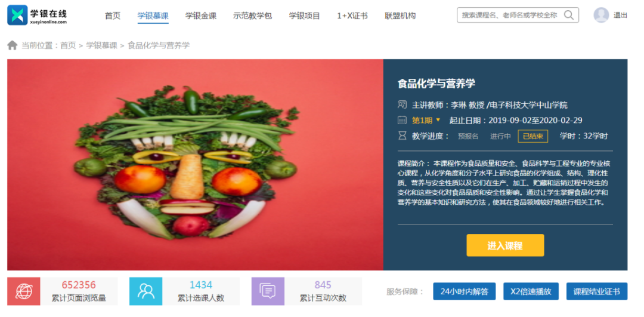Screen dimensions: 644x317
Task: Focus the course search input field
Action: coord(509,15)
